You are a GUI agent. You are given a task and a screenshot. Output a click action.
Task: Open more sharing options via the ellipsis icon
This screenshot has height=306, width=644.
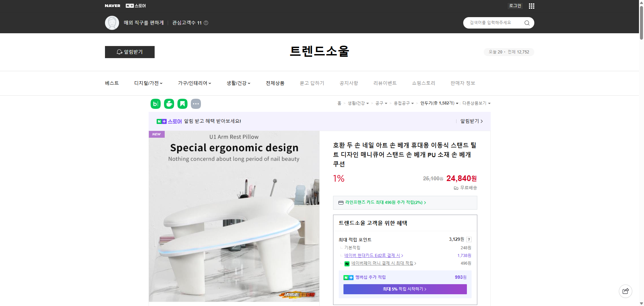(196, 104)
